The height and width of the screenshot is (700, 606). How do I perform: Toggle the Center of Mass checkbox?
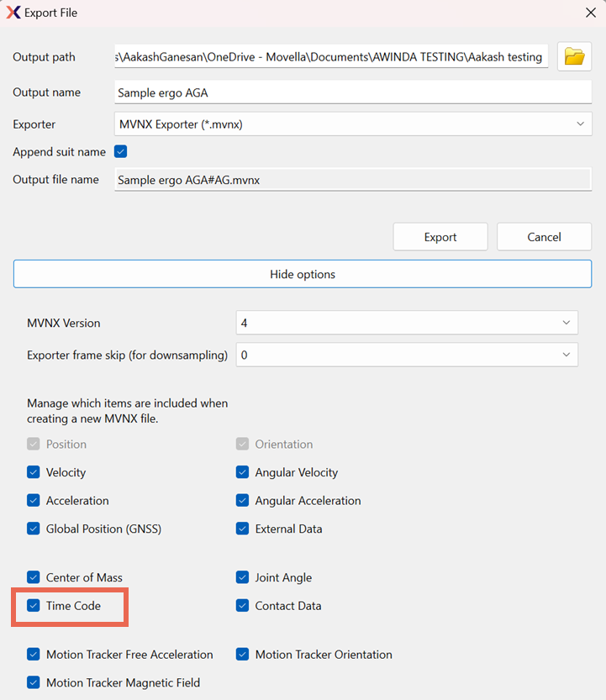(34, 577)
